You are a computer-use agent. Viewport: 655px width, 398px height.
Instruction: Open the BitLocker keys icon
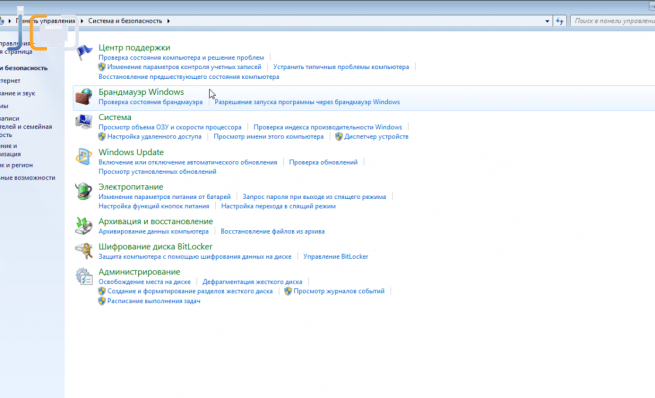(84, 251)
